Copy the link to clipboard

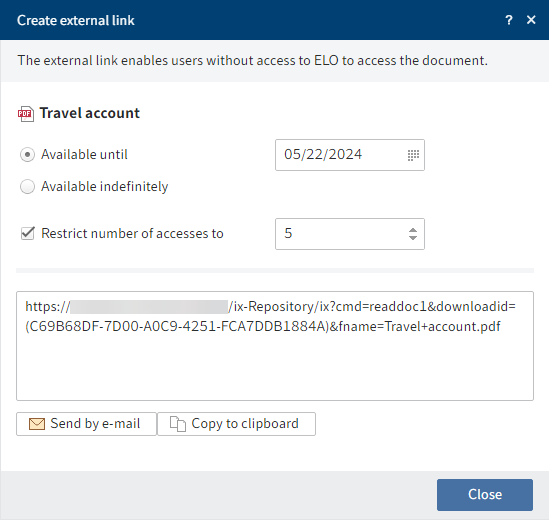click(x=236, y=424)
